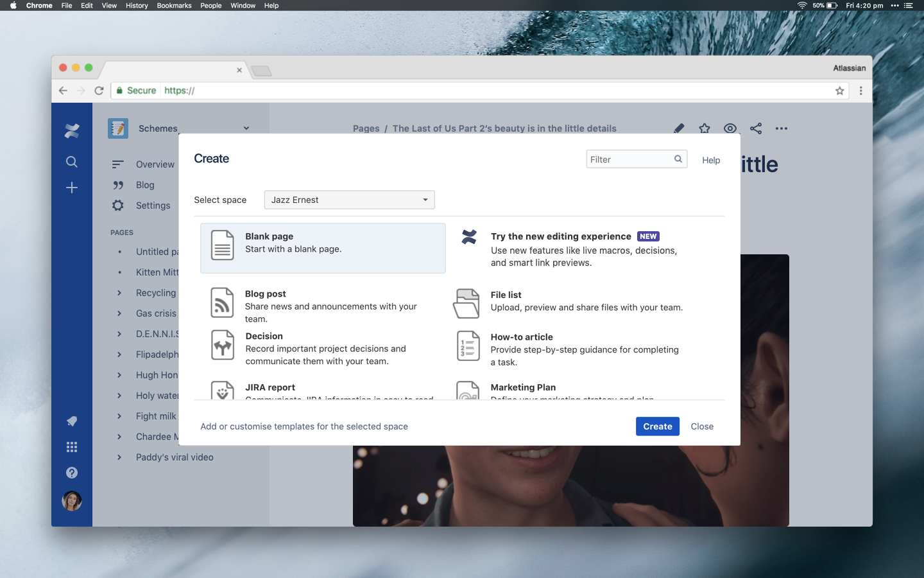Open space Settings in sidebar
Viewport: 924px width, 578px height.
click(x=153, y=206)
